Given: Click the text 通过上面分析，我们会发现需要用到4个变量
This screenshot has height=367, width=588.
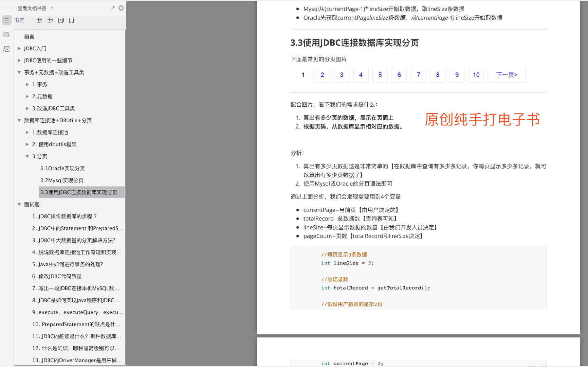Looking at the screenshot, I should pyautogui.click(x=346, y=197).
